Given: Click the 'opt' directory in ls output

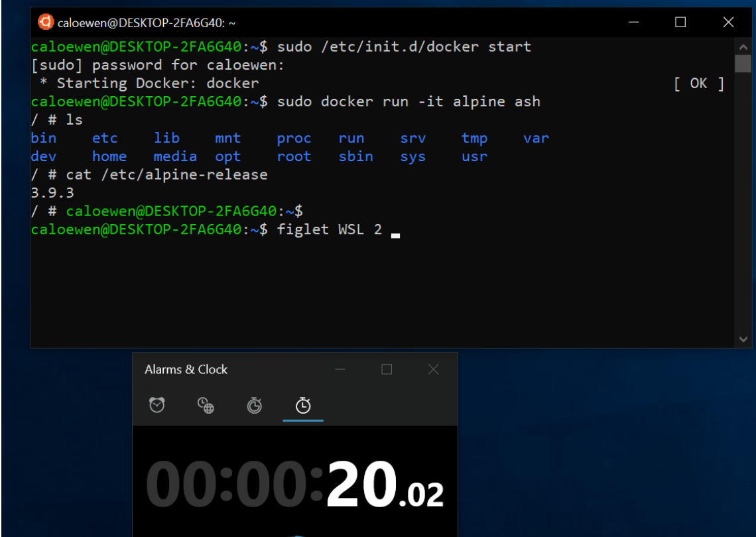Looking at the screenshot, I should [228, 157].
